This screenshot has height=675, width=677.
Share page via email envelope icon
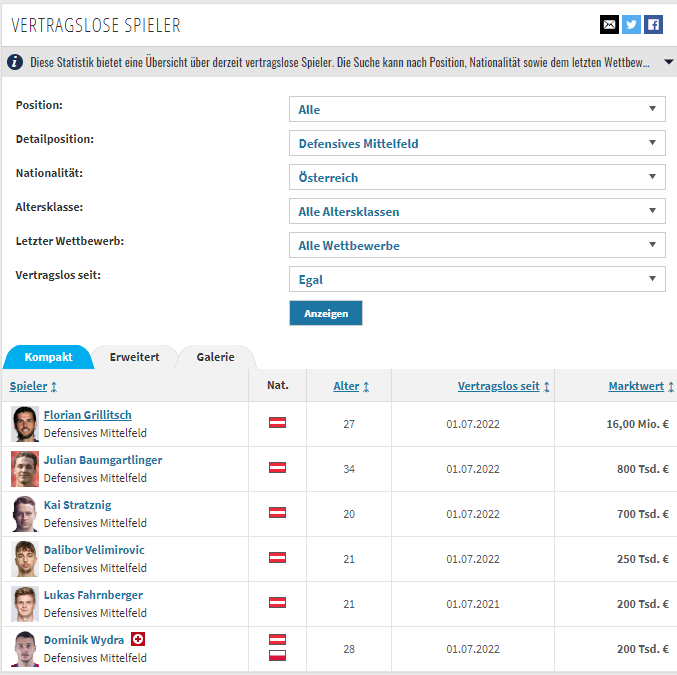[x=609, y=25]
